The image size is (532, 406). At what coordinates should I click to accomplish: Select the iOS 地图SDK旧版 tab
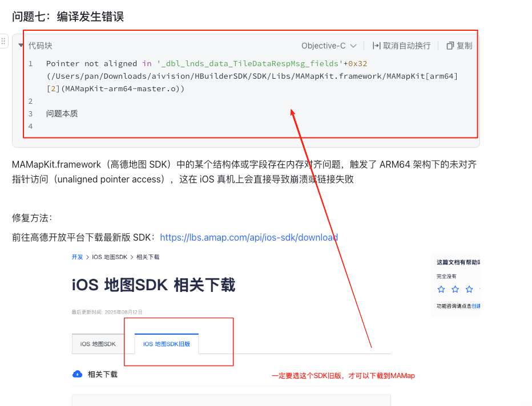click(167, 344)
